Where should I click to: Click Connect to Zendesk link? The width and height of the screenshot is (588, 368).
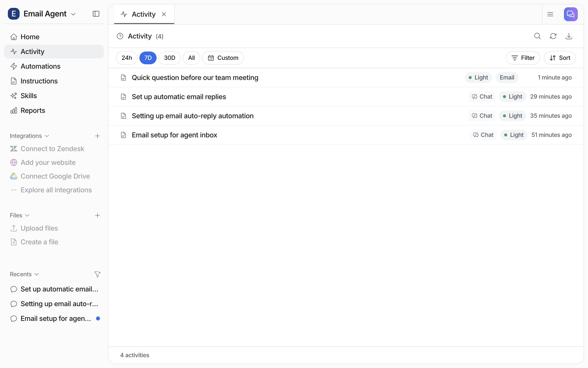tap(52, 149)
